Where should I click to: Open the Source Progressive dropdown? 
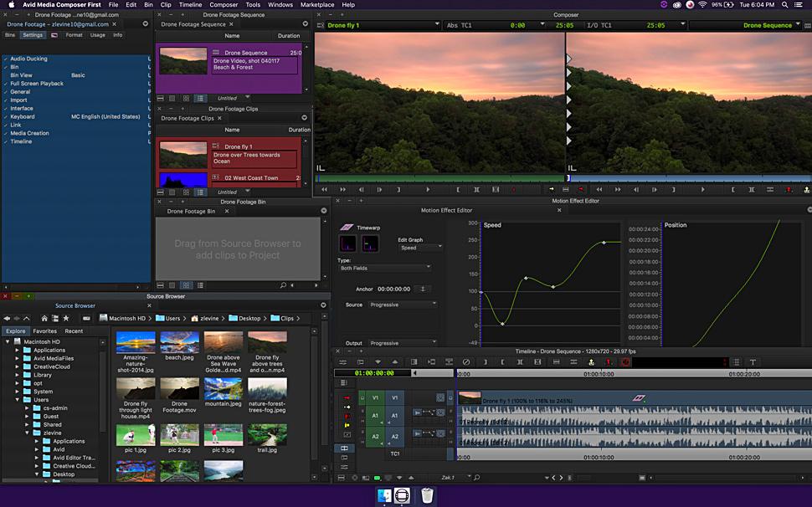403,305
